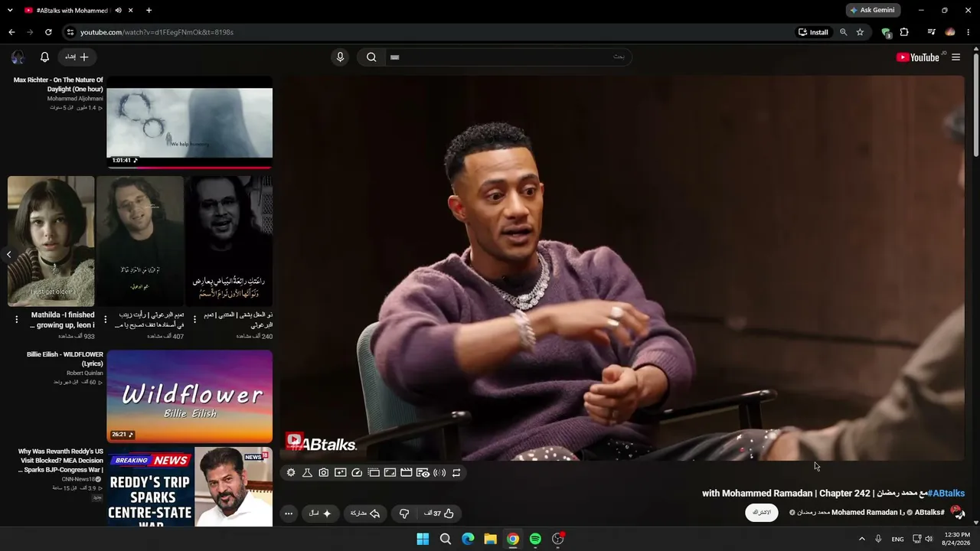Reload the page

[x=48, y=32]
